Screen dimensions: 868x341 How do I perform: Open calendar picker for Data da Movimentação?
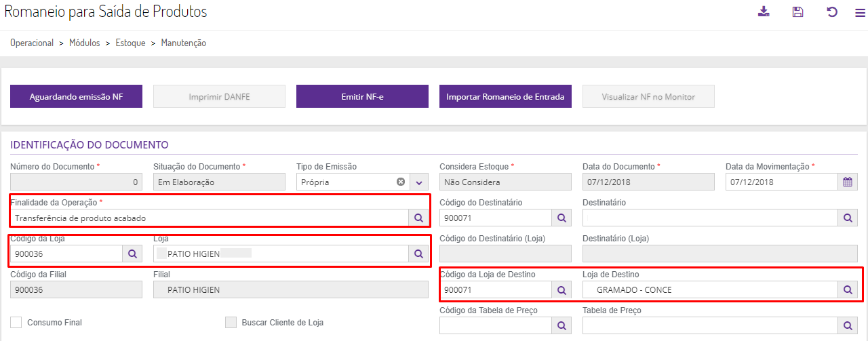point(847,182)
